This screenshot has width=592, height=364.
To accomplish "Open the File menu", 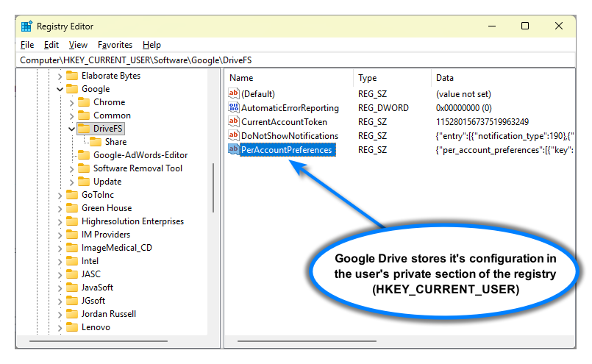I will 27,45.
